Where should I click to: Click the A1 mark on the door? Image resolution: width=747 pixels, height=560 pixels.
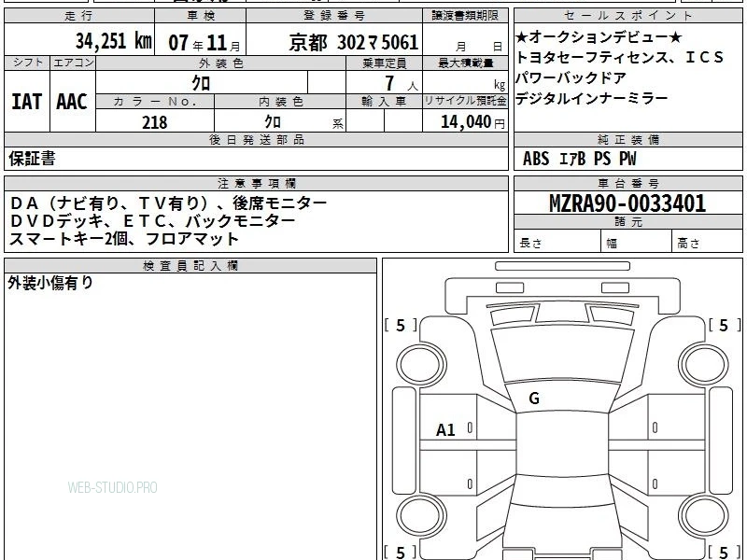445,430
